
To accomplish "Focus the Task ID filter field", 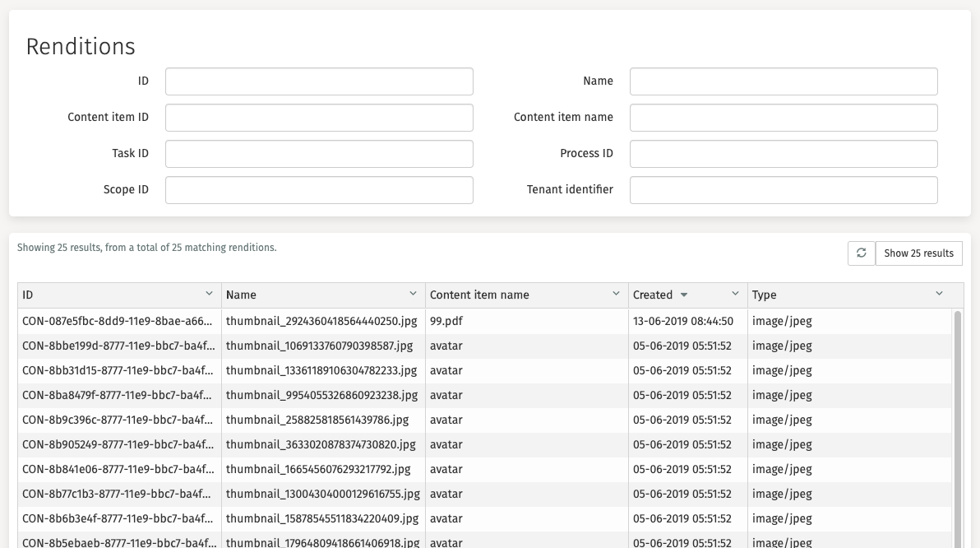I will click(319, 154).
